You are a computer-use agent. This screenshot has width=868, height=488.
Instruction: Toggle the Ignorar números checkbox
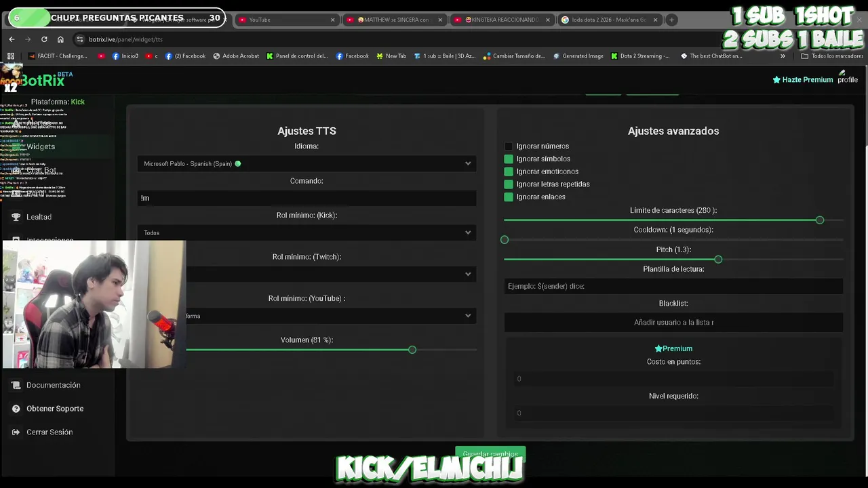509,146
